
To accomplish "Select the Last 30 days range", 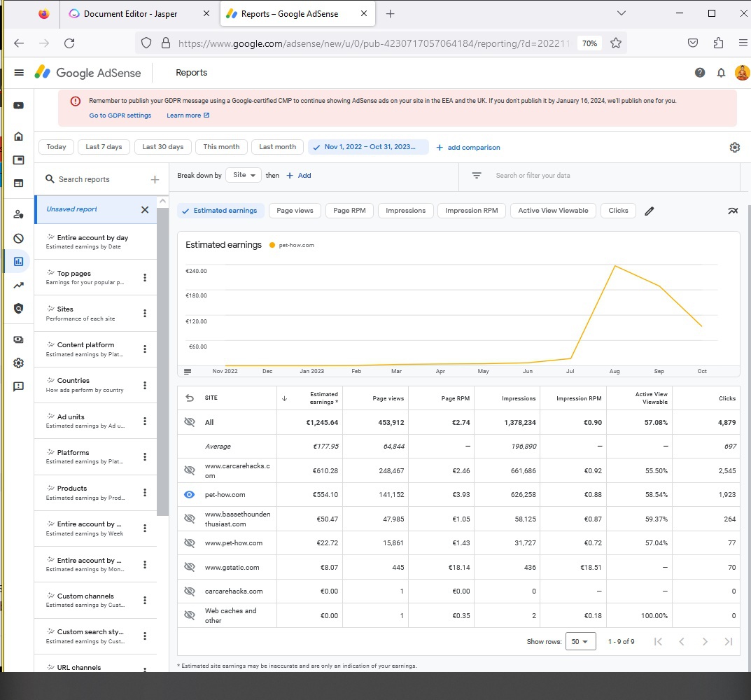I will (x=163, y=147).
